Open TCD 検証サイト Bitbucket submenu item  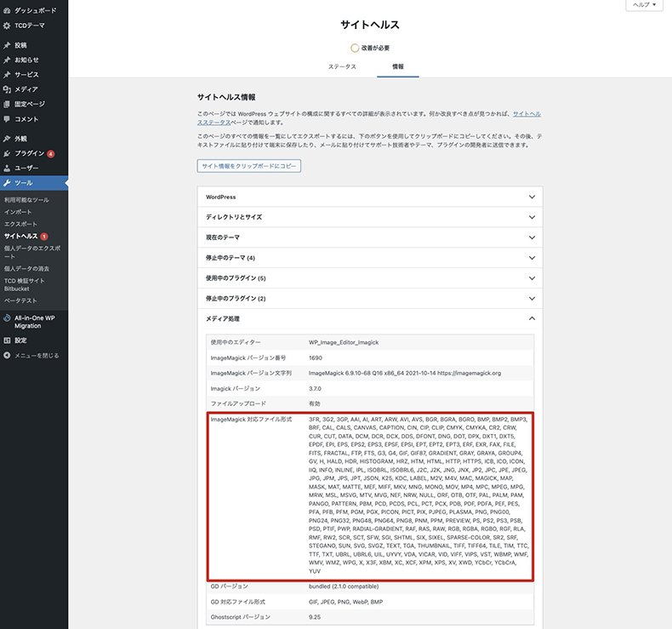pos(24,284)
